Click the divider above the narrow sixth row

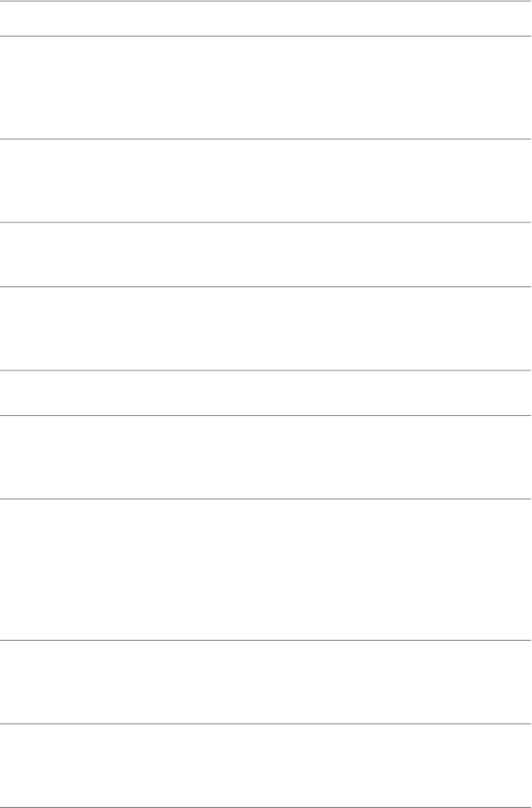point(265,370)
